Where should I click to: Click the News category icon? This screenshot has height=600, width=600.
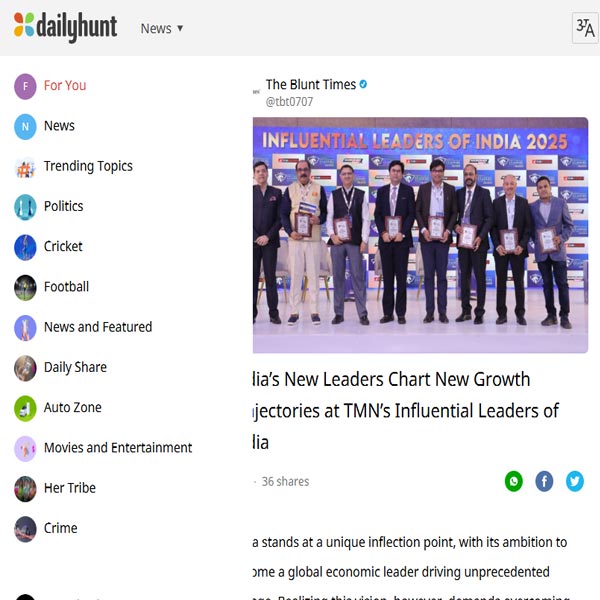pyautogui.click(x=25, y=126)
